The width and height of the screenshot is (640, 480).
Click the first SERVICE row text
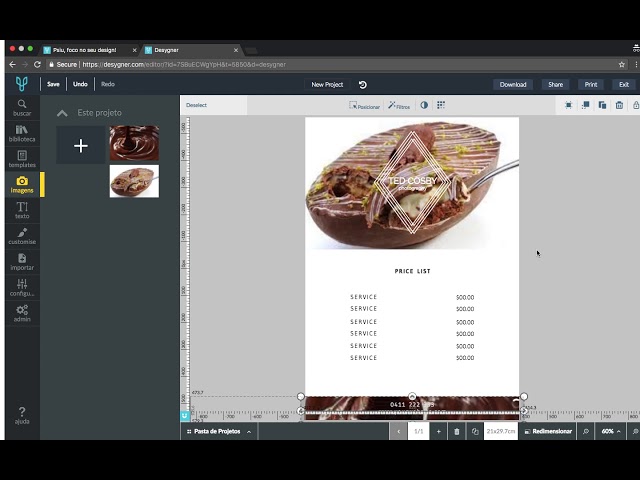pos(363,297)
